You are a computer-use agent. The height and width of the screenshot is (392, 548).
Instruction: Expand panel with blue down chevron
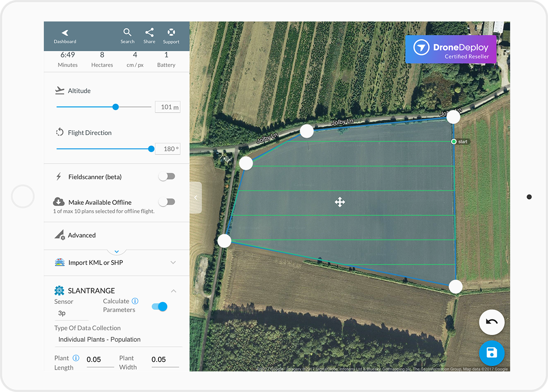click(x=116, y=252)
